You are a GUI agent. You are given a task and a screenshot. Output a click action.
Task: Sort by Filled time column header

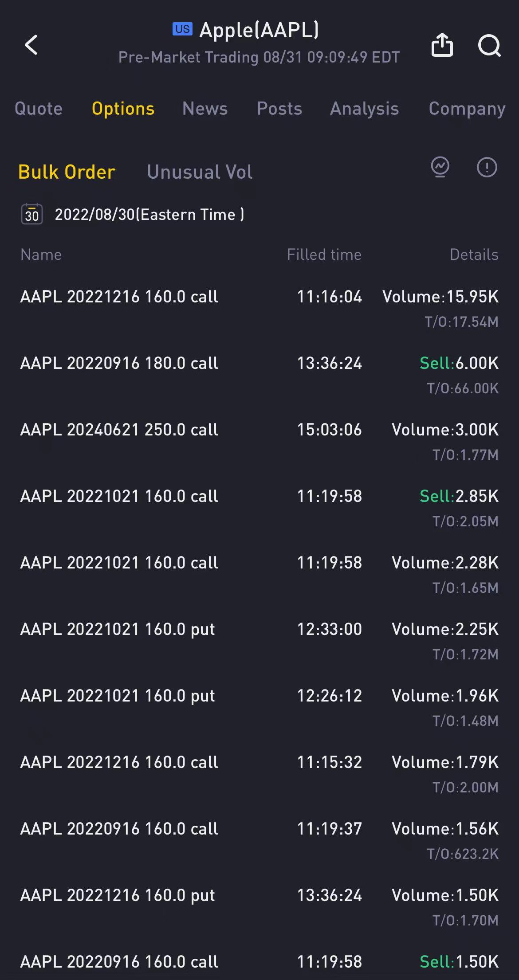coord(324,255)
